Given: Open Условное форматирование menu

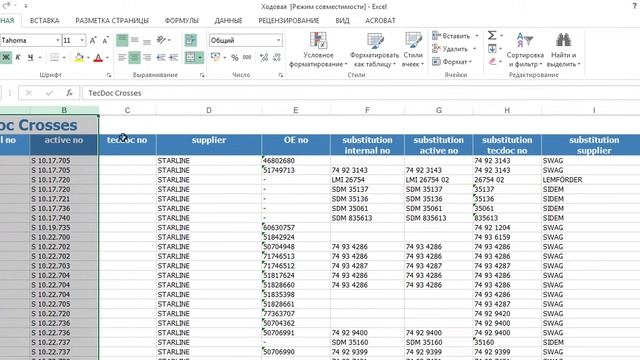Looking at the screenshot, I should [x=318, y=50].
